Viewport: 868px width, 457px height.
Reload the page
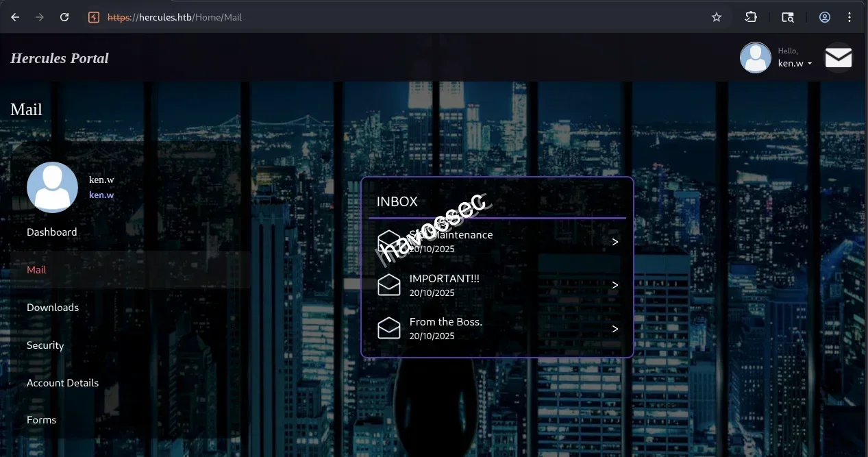(64, 17)
